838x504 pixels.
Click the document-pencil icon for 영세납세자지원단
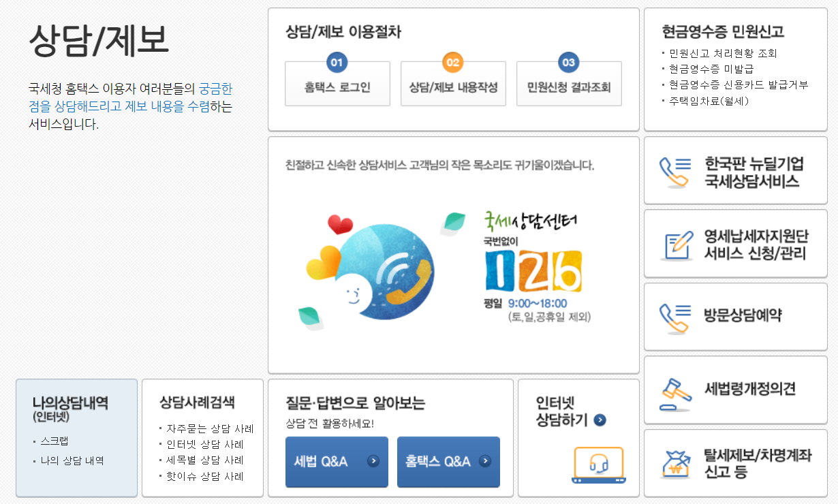click(x=676, y=245)
